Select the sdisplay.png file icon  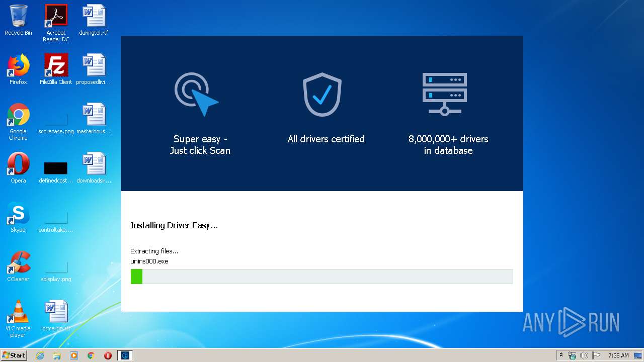pyautogui.click(x=56, y=270)
